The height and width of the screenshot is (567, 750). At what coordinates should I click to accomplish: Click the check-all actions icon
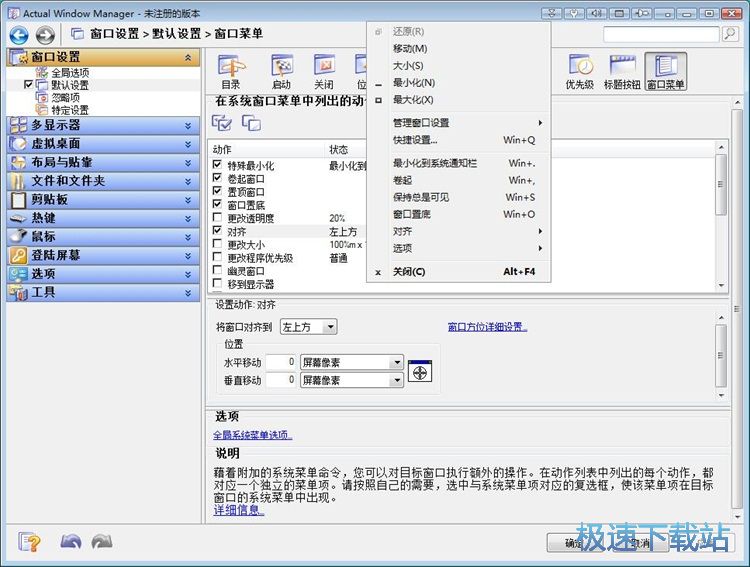(222, 122)
